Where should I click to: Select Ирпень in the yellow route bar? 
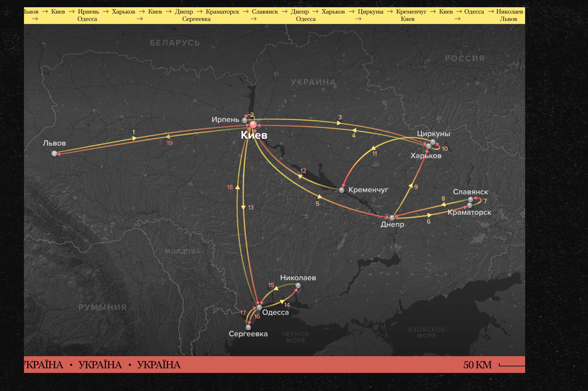(x=88, y=12)
